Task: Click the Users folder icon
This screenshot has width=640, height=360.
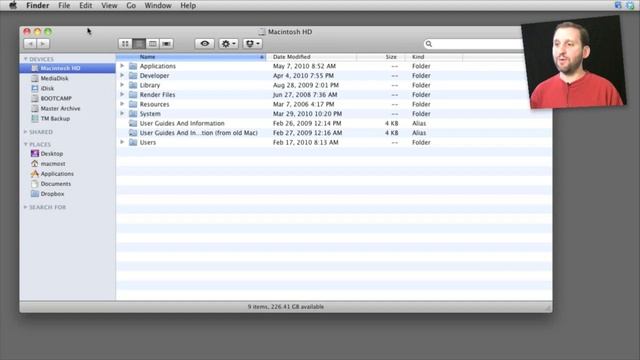Action: (x=133, y=142)
